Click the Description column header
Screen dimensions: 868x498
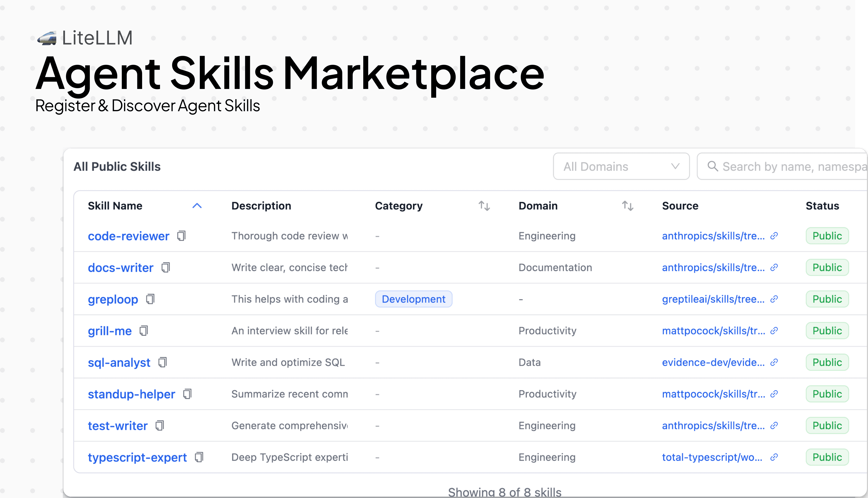(261, 206)
